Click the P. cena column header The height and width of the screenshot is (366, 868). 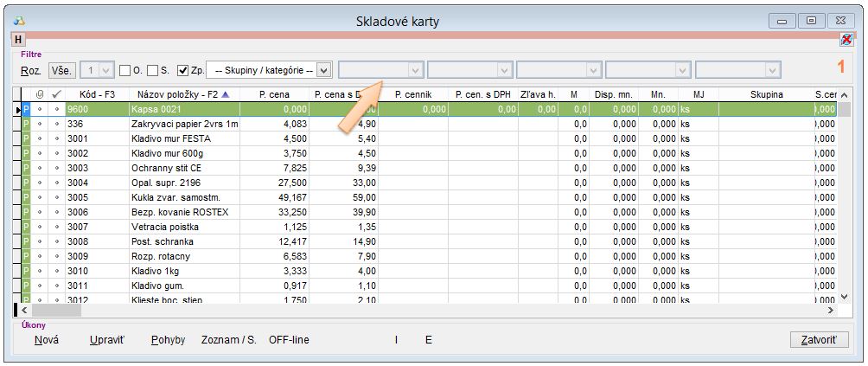[275, 94]
